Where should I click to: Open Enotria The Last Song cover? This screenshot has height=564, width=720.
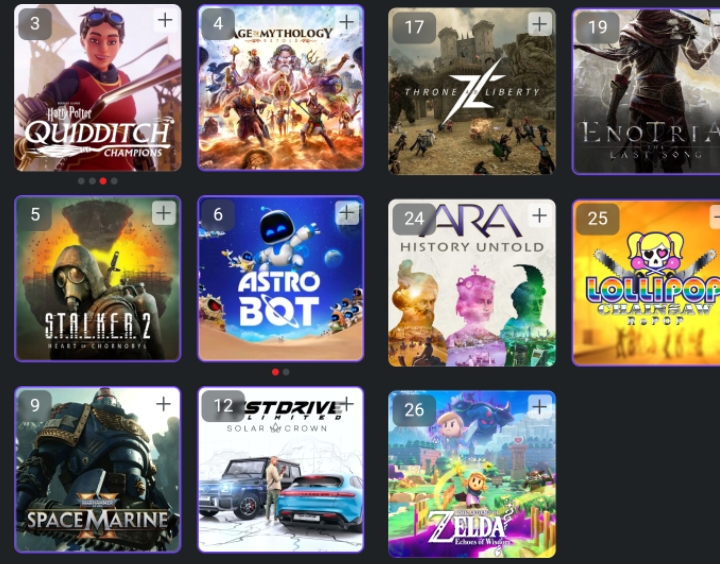coord(646,91)
